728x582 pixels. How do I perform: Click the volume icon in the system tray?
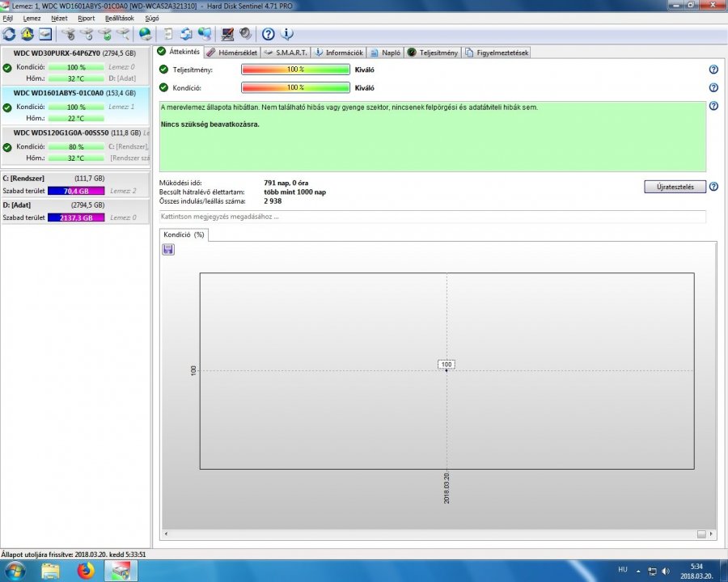pos(666,571)
